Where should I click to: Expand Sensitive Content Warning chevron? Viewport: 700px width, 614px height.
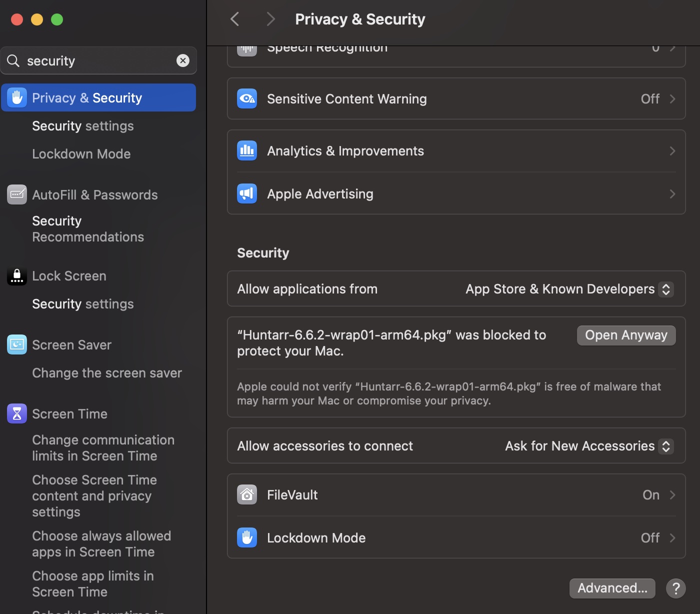672,99
